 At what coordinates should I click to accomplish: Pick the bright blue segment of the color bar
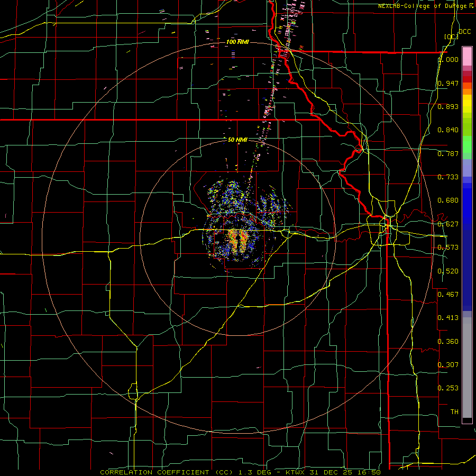[x=467, y=206]
